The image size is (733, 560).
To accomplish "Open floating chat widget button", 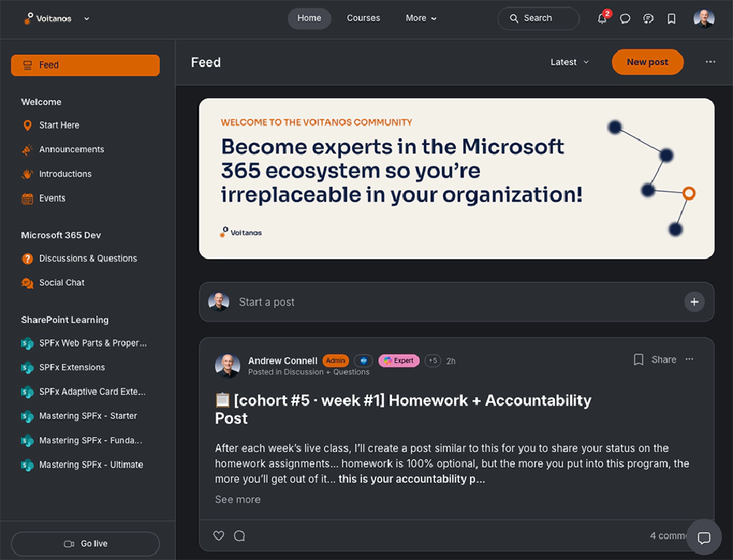I will tap(704, 537).
